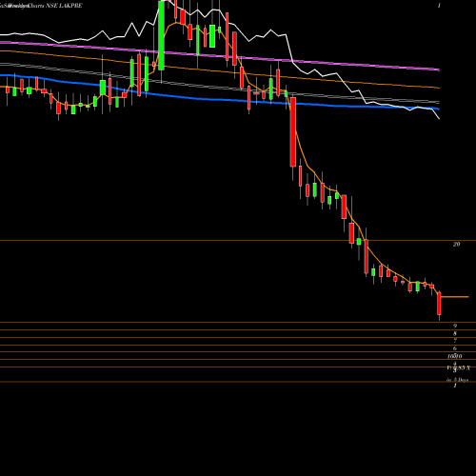Screen dimensions: 476x476
Task: Click the price axis label 7
Action: pos(455,341)
